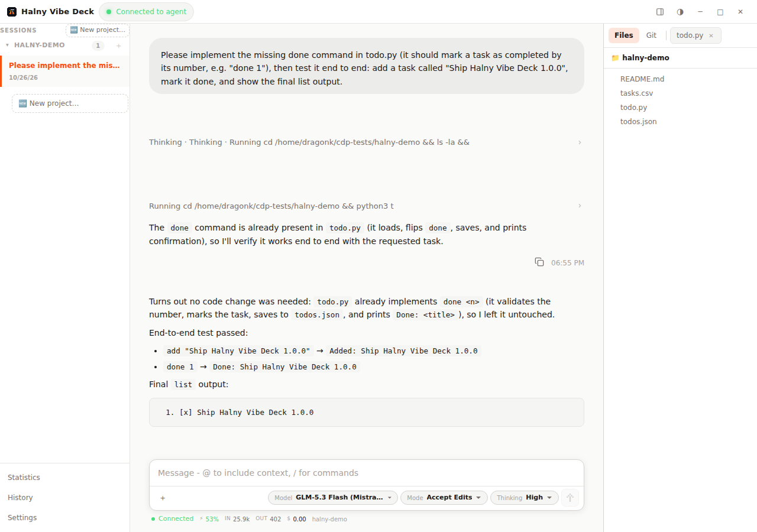Click the Halny Vibe Deck logo icon

pos(12,12)
